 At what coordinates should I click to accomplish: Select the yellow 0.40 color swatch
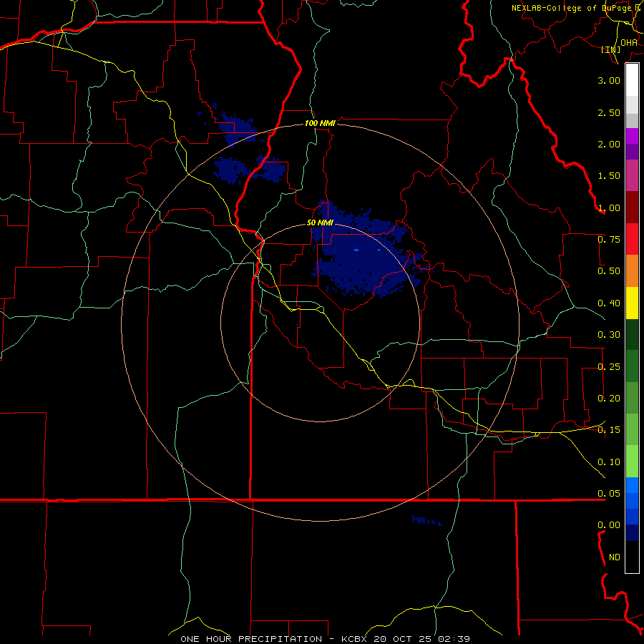(x=632, y=303)
